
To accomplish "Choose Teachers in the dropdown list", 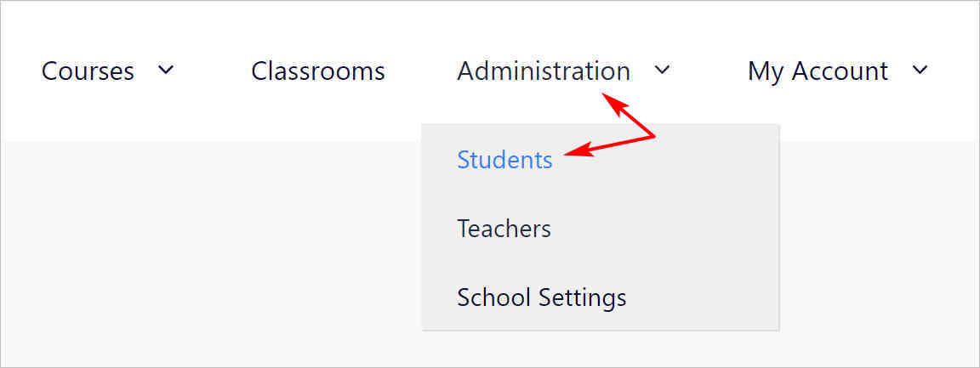I will (504, 229).
